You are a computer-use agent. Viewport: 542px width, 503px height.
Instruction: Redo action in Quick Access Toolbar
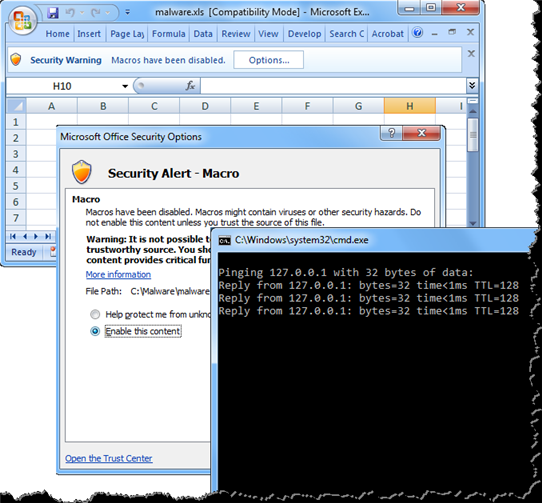point(95,13)
